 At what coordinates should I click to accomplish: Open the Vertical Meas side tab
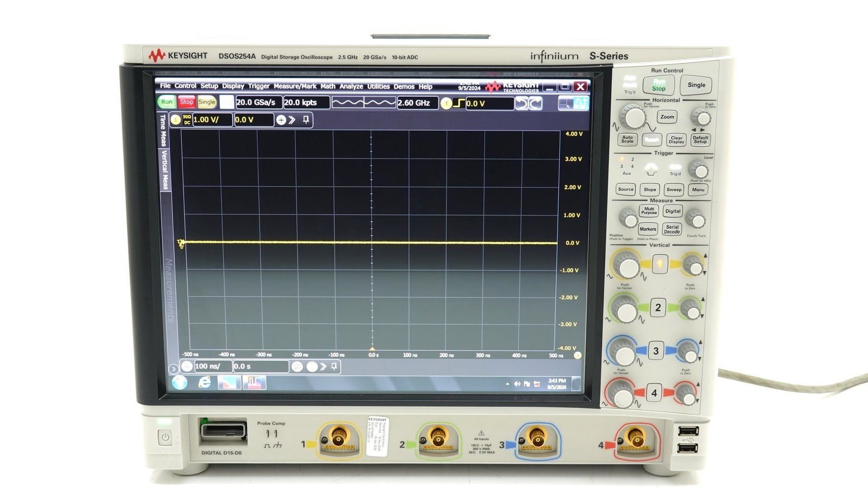tap(165, 170)
